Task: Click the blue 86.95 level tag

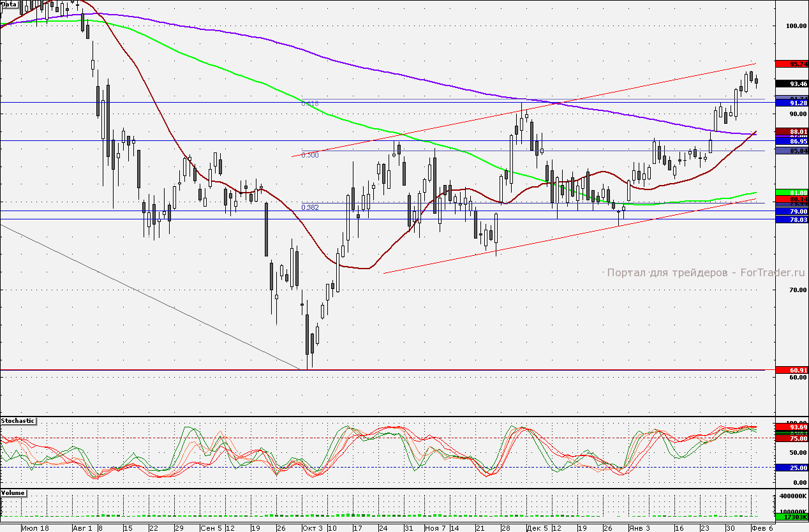Action: click(x=791, y=141)
